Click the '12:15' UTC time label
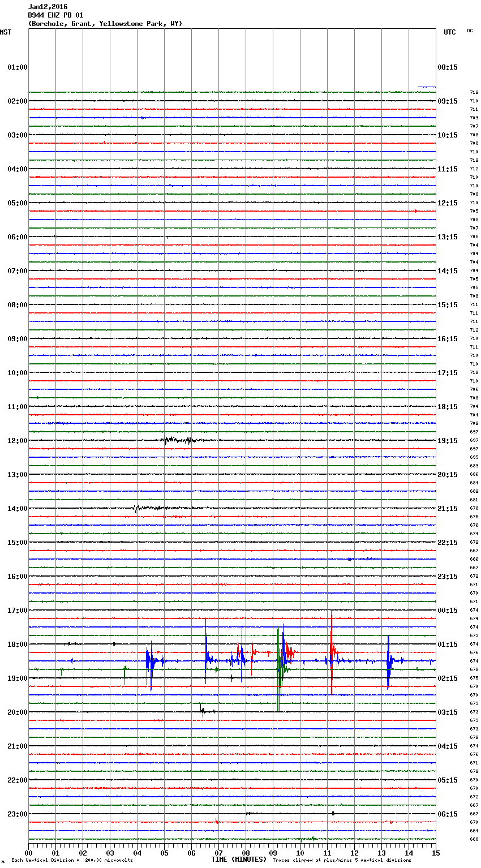 click(448, 203)
